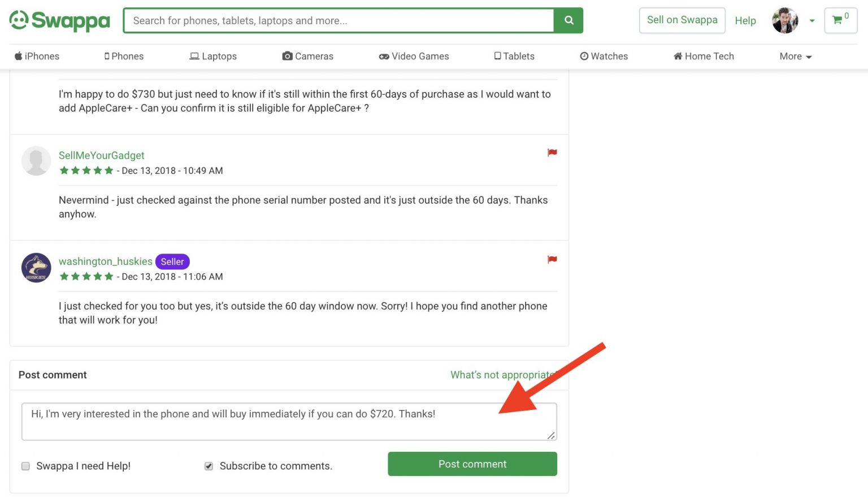Open the Laptops category menu
The width and height of the screenshot is (868, 502).
pos(213,56)
